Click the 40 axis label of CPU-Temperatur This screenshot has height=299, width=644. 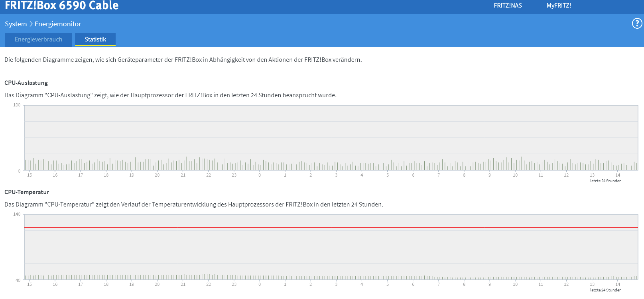[x=18, y=280]
